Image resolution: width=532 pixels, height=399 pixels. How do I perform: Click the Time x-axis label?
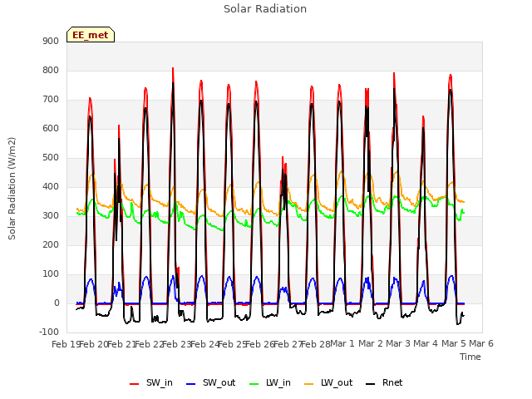click(470, 357)
